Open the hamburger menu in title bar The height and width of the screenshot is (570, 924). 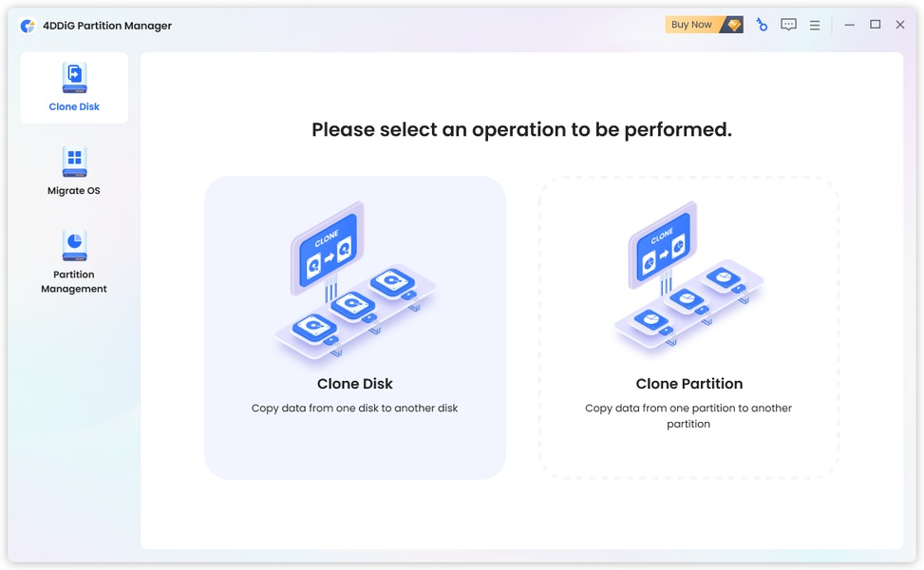(x=815, y=26)
